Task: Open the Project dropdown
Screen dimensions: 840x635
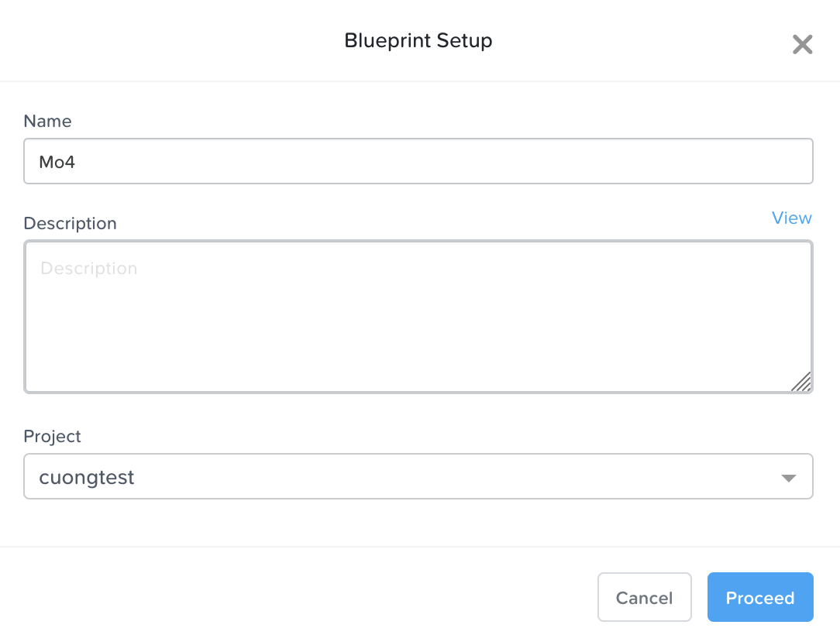Action: pos(418,476)
